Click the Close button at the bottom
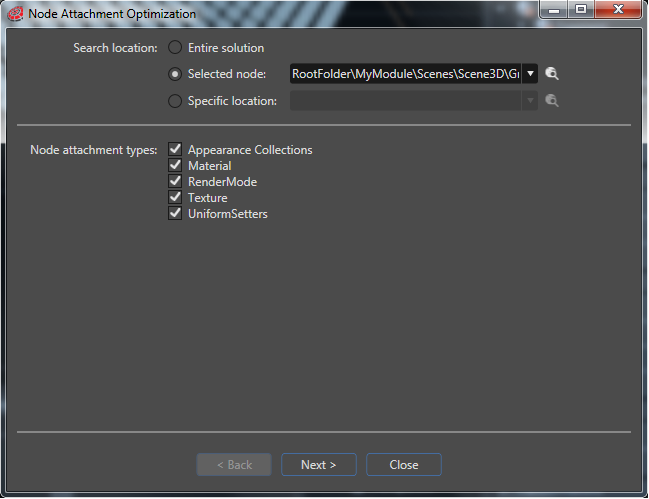 pyautogui.click(x=404, y=465)
